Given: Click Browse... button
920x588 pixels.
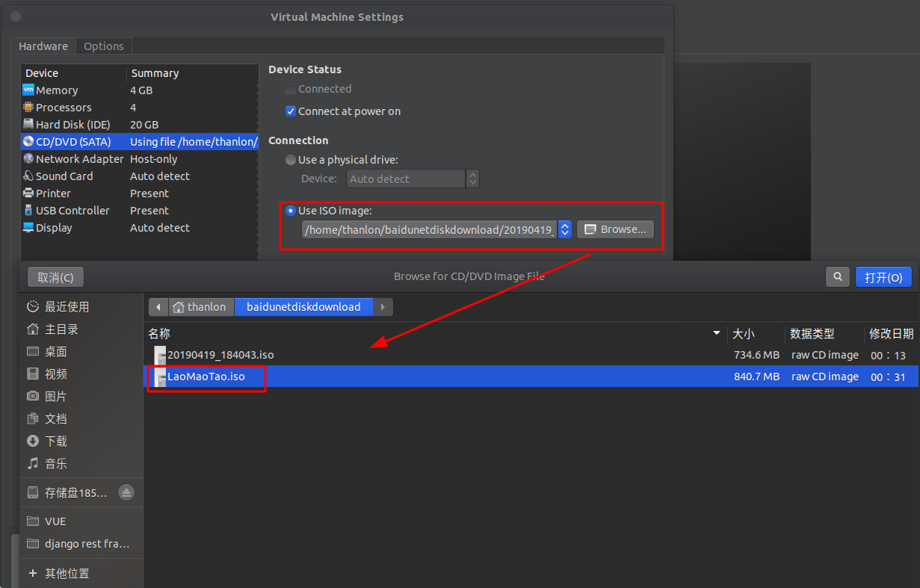Looking at the screenshot, I should pyautogui.click(x=615, y=229).
